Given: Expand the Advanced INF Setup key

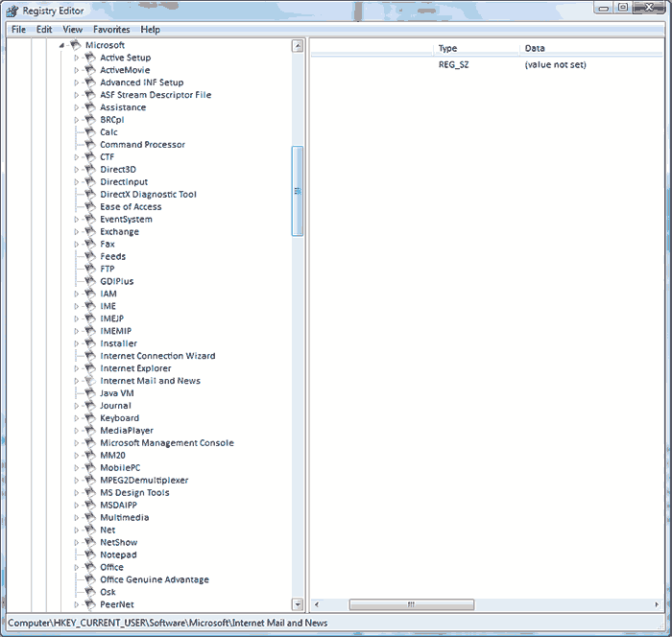Looking at the screenshot, I should tap(76, 83).
